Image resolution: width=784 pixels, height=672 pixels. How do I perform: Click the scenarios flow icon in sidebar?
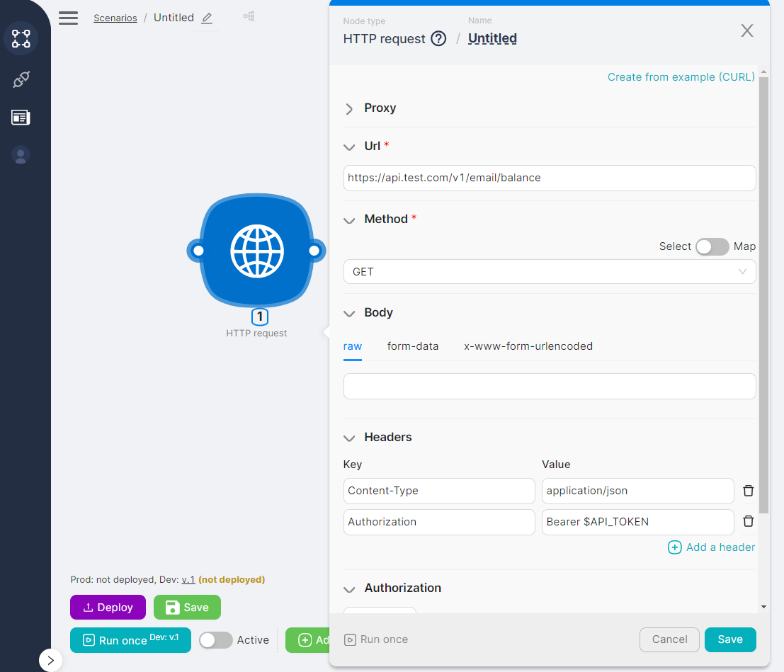(x=21, y=38)
